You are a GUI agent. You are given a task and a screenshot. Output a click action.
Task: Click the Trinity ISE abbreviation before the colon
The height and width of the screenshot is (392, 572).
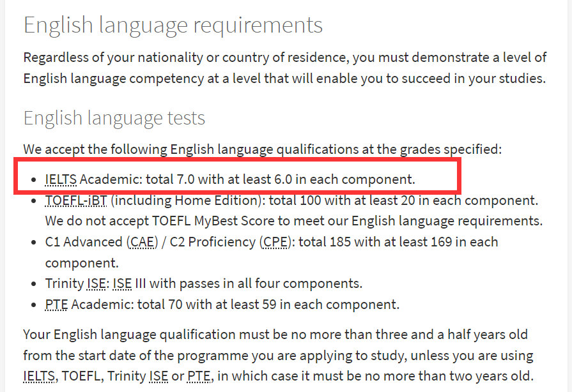pos(97,283)
